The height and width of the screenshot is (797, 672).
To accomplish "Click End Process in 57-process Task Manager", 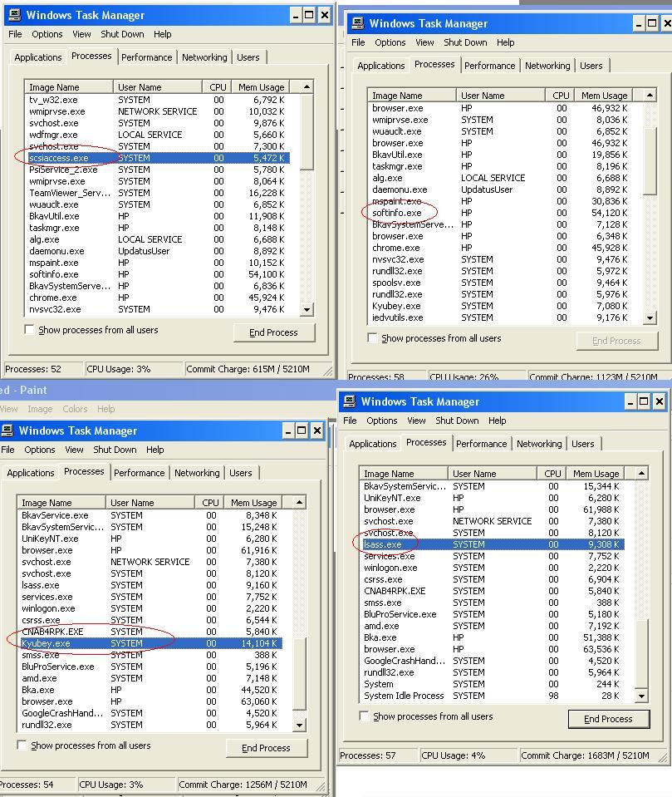I will [609, 719].
